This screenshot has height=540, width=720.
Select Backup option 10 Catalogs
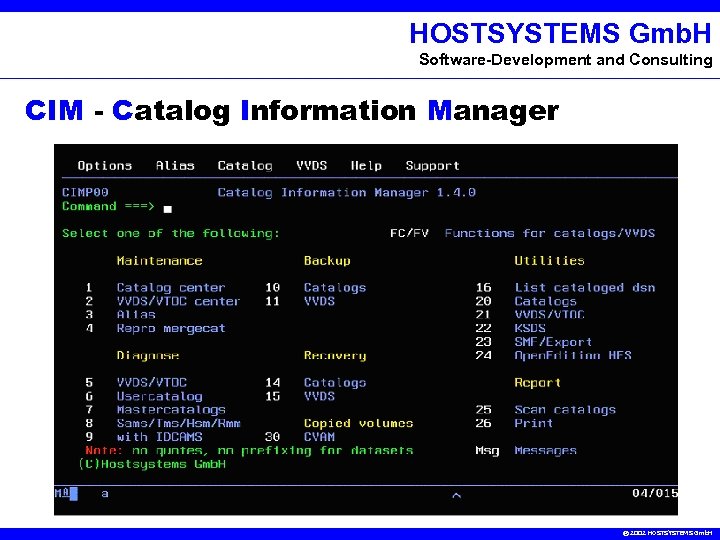tap(315, 288)
